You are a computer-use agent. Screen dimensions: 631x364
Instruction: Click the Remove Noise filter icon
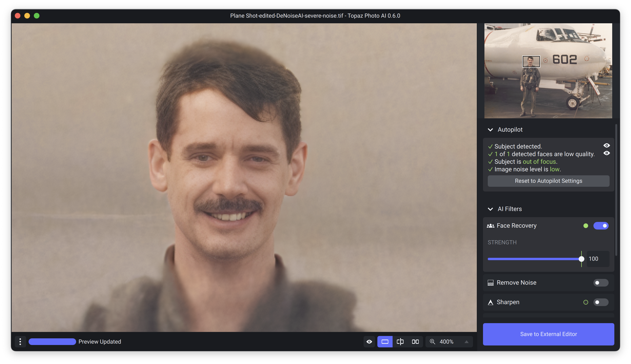click(x=490, y=283)
